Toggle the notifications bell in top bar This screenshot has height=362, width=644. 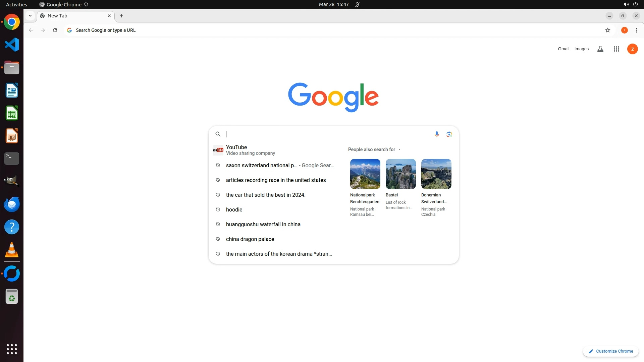point(357,4)
